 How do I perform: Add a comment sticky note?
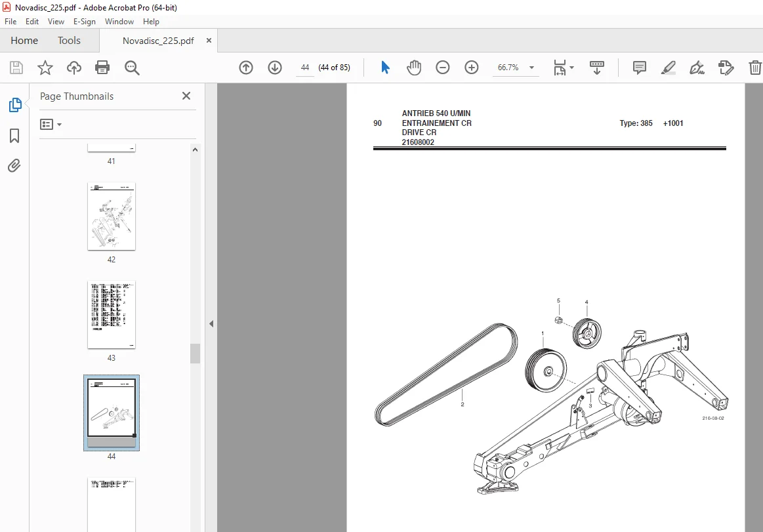640,68
